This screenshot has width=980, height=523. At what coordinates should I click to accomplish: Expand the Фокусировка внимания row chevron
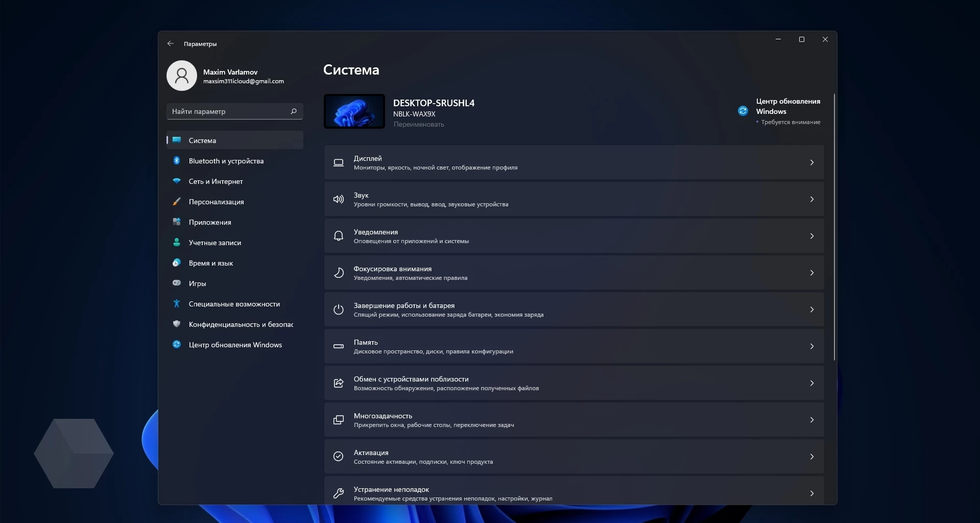(812, 273)
